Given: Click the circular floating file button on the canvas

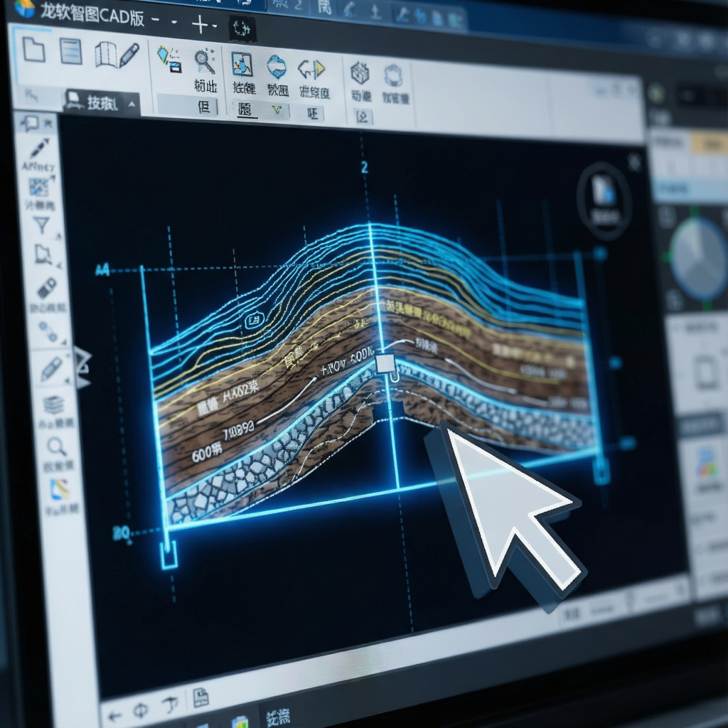Looking at the screenshot, I should [604, 201].
